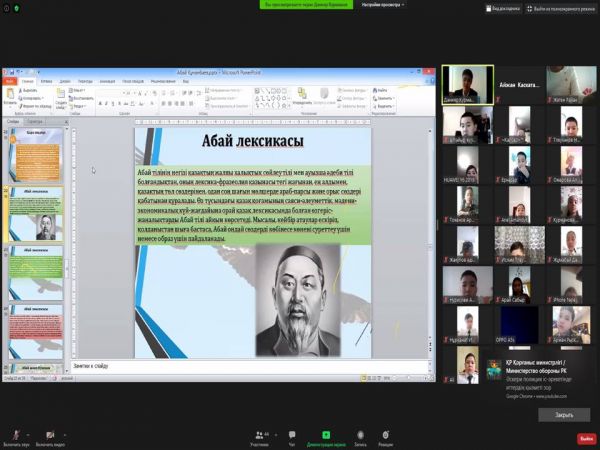Expand video options arrow next to camera
This screenshot has height=450, width=600.
[x=66, y=432]
